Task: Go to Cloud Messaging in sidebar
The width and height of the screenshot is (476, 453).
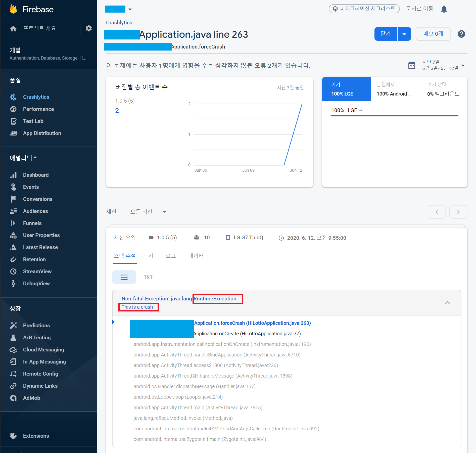Action: click(43, 350)
